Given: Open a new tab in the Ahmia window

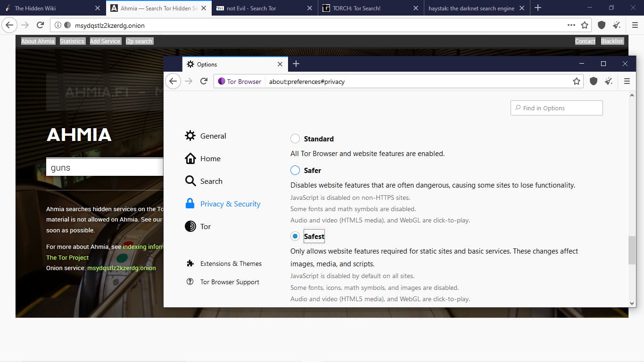Looking at the screenshot, I should coord(538,8).
